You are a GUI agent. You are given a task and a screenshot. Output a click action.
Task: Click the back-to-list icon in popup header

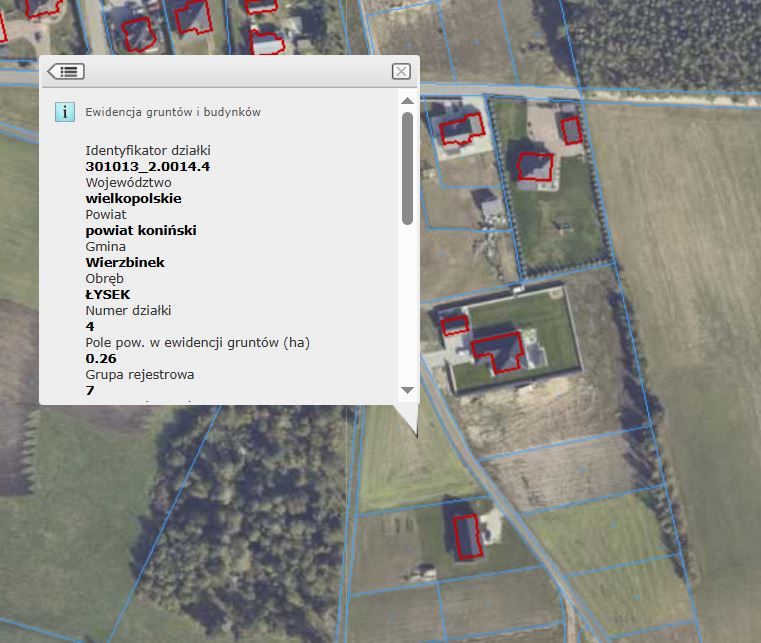(66, 71)
